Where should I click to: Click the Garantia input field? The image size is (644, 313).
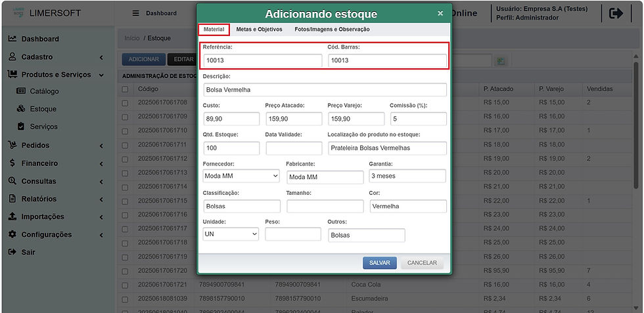click(x=407, y=176)
